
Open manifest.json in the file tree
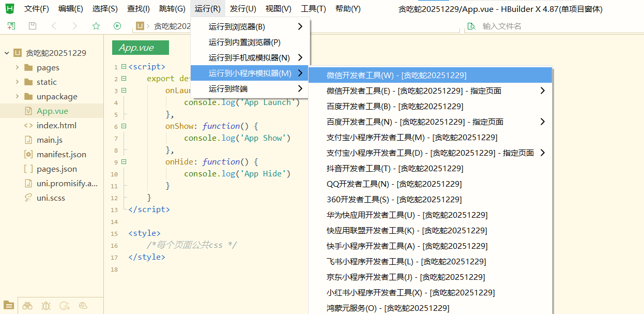61,154
